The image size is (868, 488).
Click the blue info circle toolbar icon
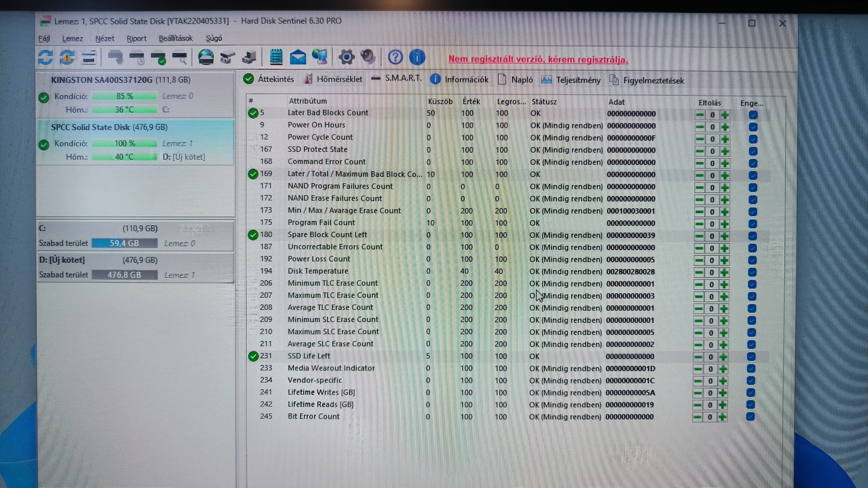click(x=417, y=58)
